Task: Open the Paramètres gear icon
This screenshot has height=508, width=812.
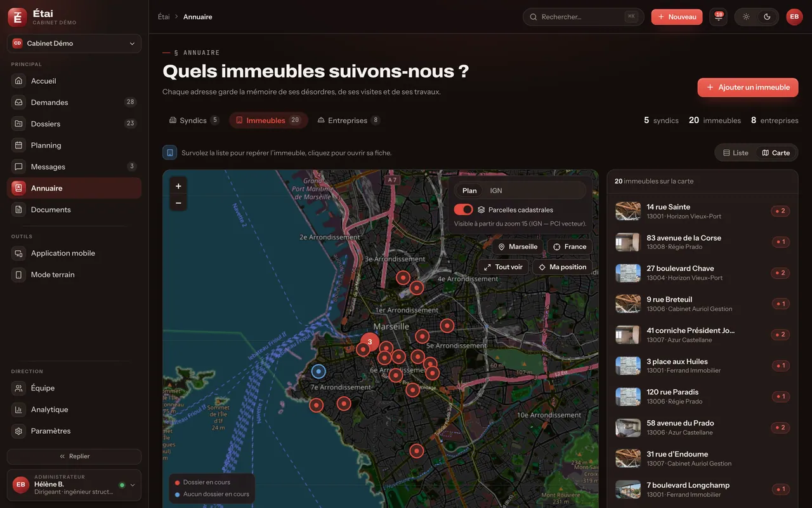Action: 19,431
